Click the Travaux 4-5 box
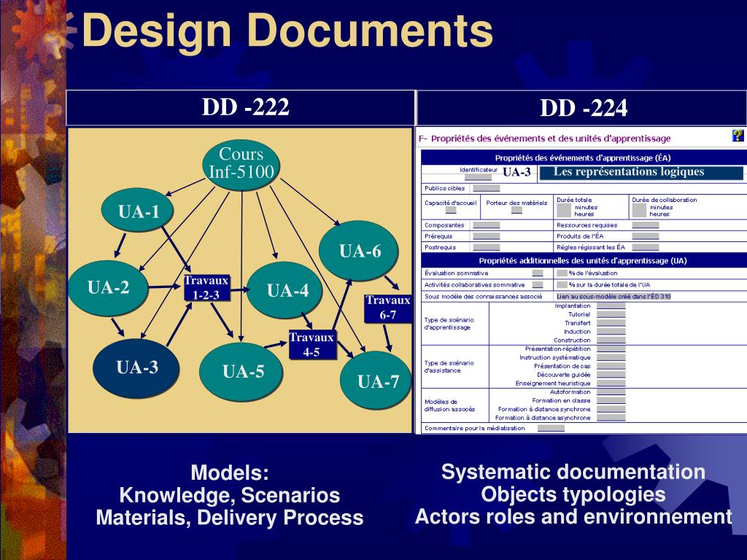Image resolution: width=747 pixels, height=560 pixels. pos(311,345)
